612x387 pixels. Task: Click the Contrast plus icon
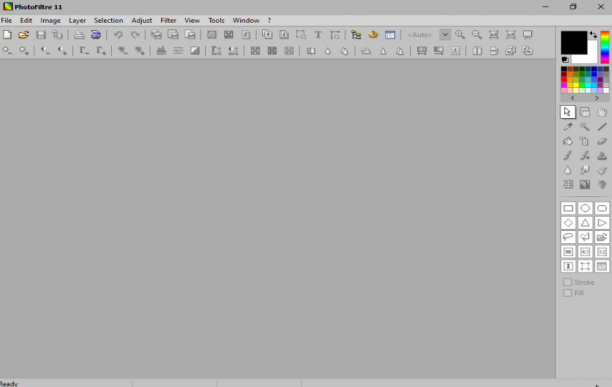click(x=62, y=51)
